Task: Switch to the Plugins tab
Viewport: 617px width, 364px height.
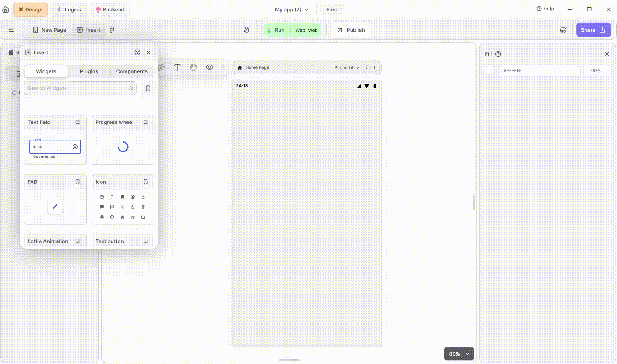Action: pyautogui.click(x=89, y=71)
